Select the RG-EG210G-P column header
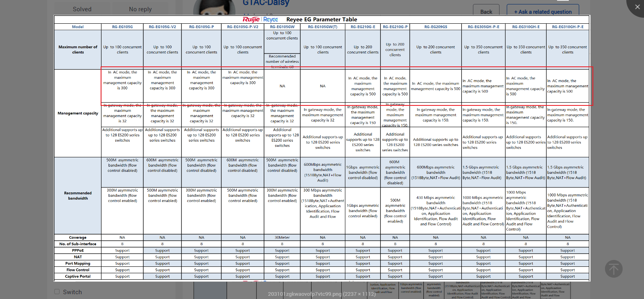 coord(395,27)
